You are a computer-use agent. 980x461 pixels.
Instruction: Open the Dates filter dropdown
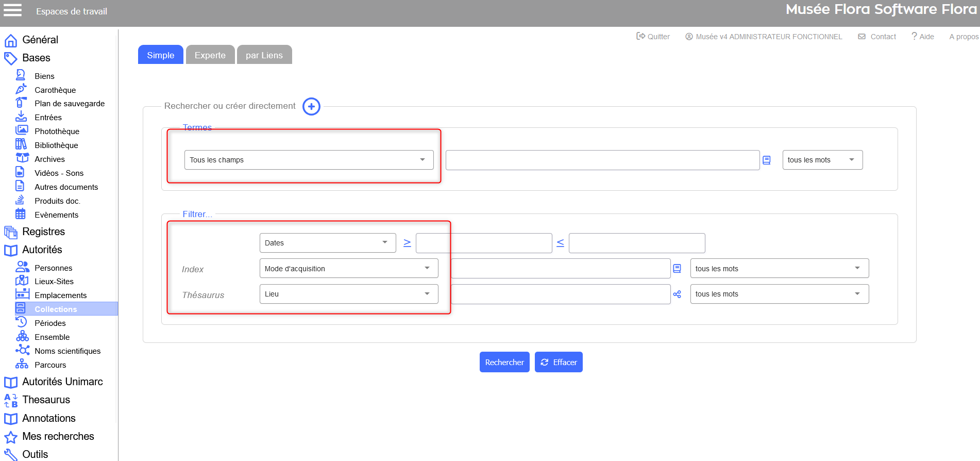(327, 243)
